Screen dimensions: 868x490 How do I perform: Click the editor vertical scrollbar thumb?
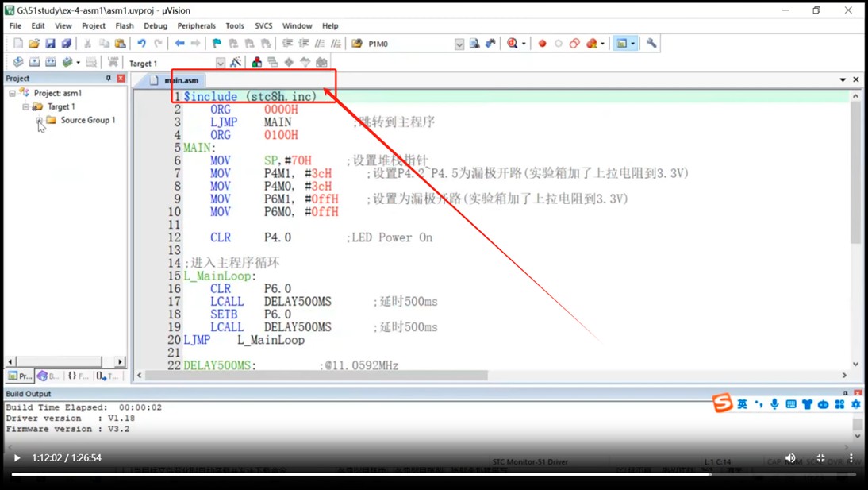(856, 173)
